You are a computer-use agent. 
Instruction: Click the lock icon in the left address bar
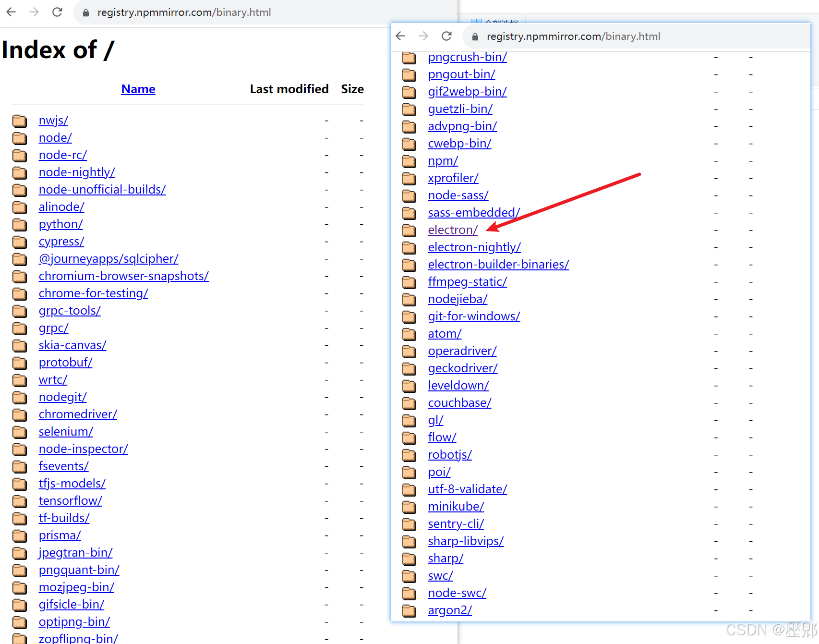[x=86, y=12]
